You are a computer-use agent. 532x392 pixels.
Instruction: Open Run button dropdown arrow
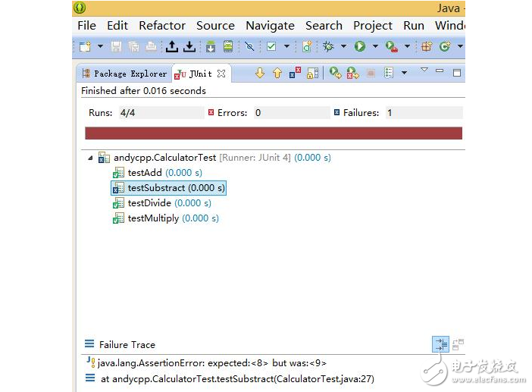click(x=374, y=47)
